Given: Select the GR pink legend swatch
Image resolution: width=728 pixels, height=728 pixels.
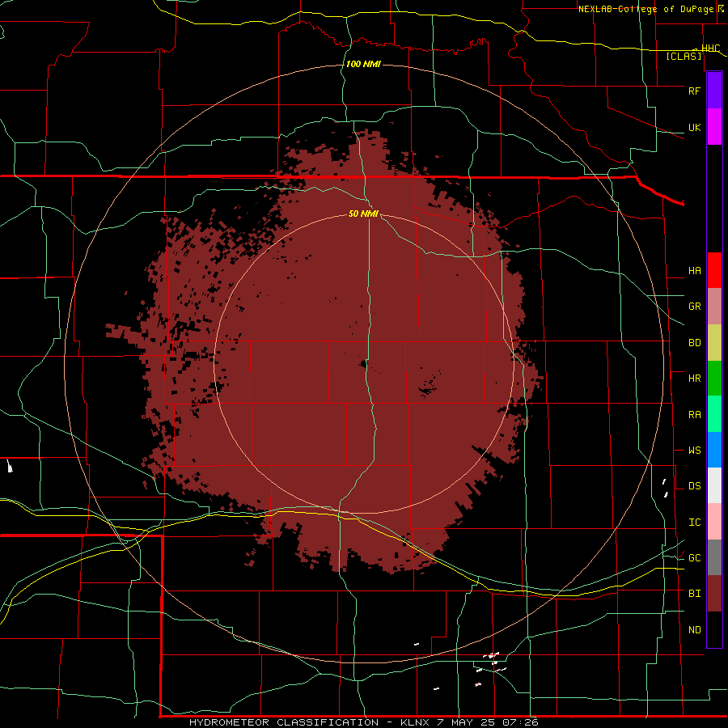Looking at the screenshot, I should click(x=714, y=307).
